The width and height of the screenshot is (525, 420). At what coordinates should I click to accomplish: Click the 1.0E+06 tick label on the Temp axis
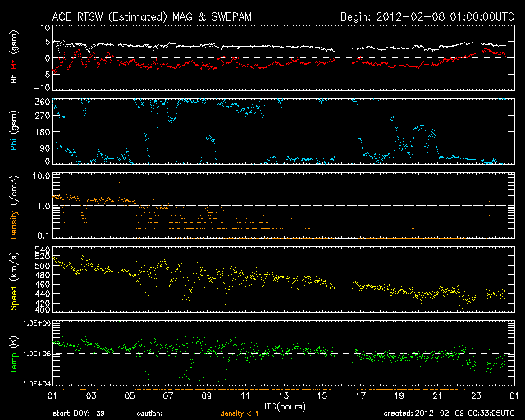[37, 323]
